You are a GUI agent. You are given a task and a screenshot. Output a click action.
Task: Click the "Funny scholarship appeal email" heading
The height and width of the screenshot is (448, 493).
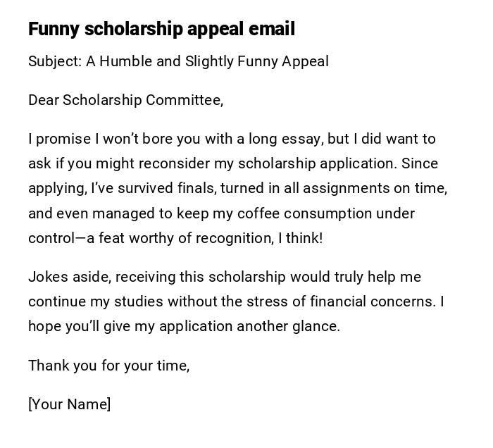161,29
